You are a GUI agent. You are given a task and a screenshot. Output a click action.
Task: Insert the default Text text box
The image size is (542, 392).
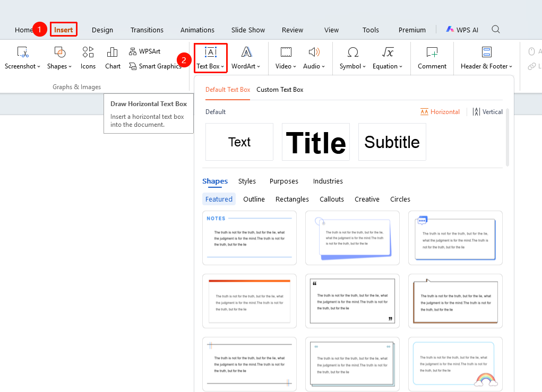tap(239, 142)
